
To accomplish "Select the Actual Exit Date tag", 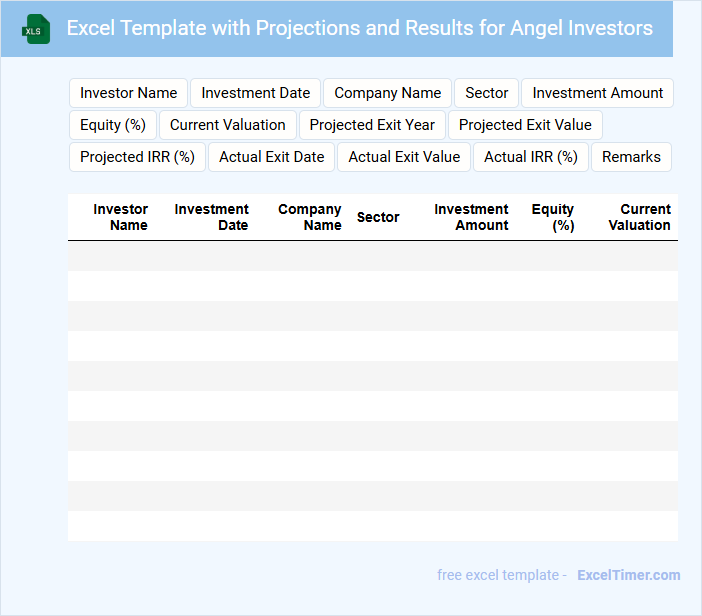I will point(272,157).
